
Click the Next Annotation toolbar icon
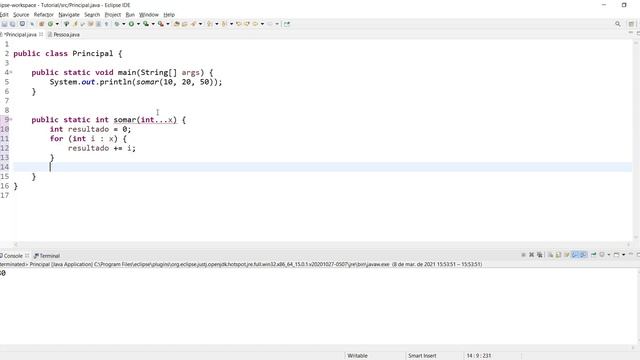point(209,24)
